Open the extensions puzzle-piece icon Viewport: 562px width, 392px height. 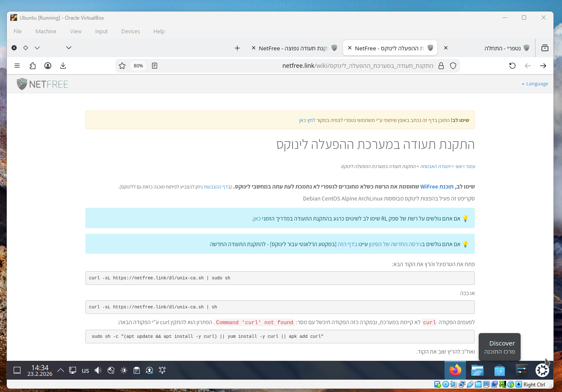(32, 66)
